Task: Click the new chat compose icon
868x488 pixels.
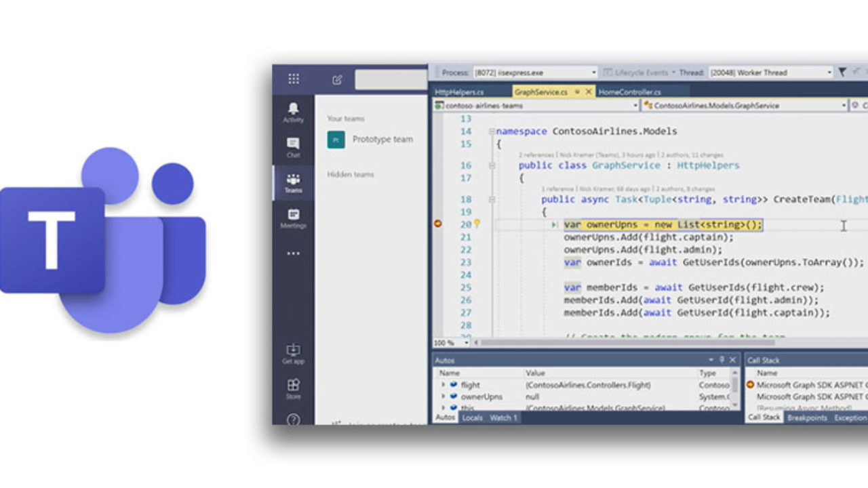Action: (x=337, y=79)
